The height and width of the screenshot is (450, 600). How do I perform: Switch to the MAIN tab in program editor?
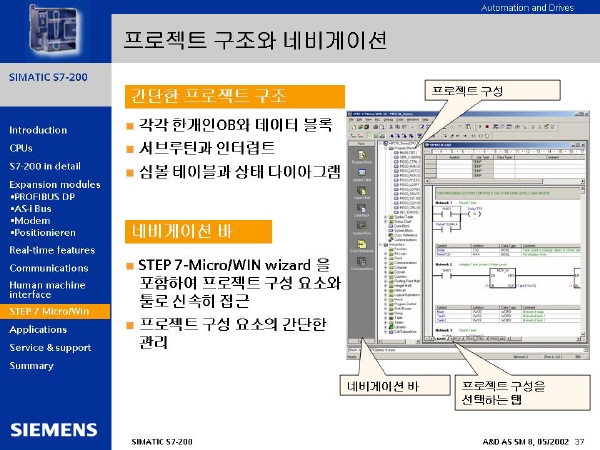point(441,339)
